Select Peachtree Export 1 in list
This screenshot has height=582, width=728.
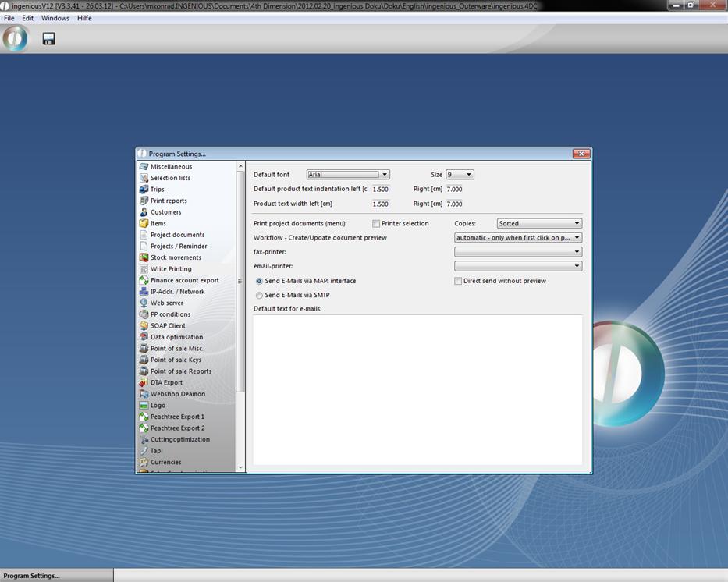tap(177, 417)
